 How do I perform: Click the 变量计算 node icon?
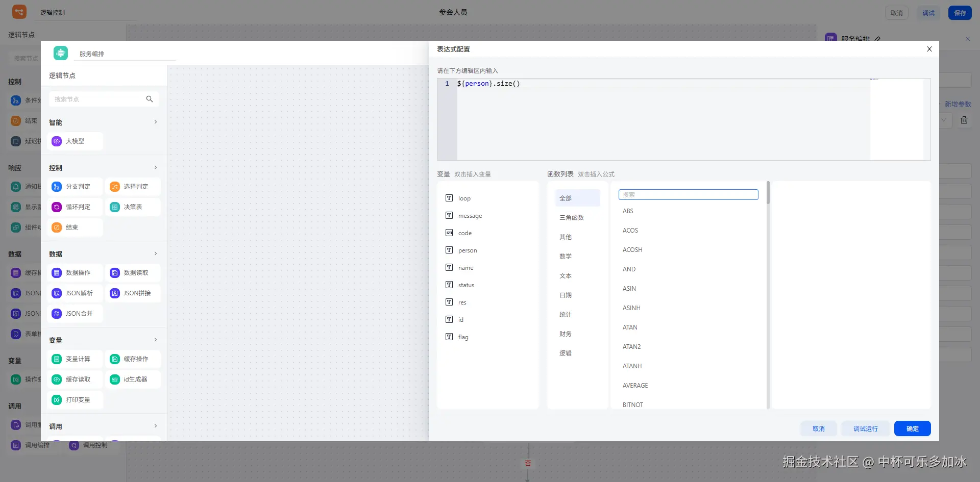click(x=57, y=359)
